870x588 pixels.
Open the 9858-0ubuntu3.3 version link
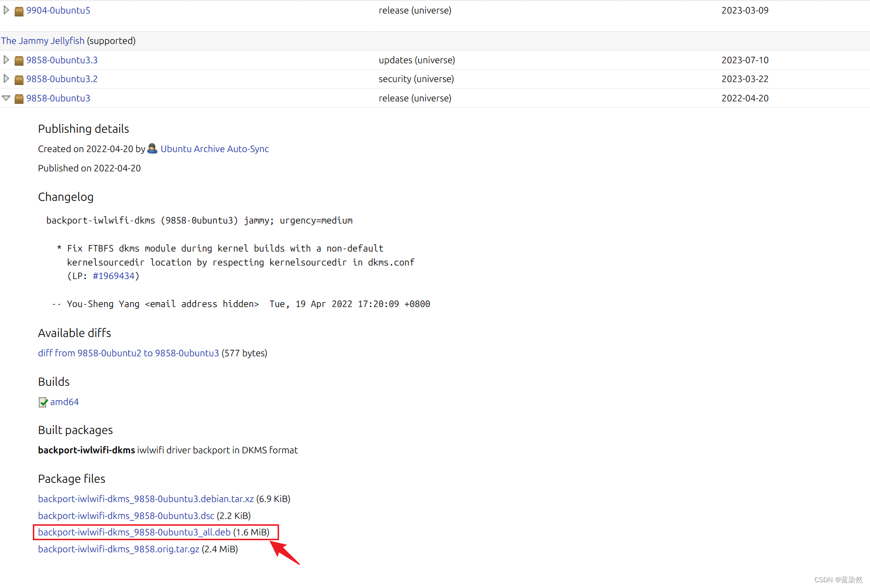62,60
